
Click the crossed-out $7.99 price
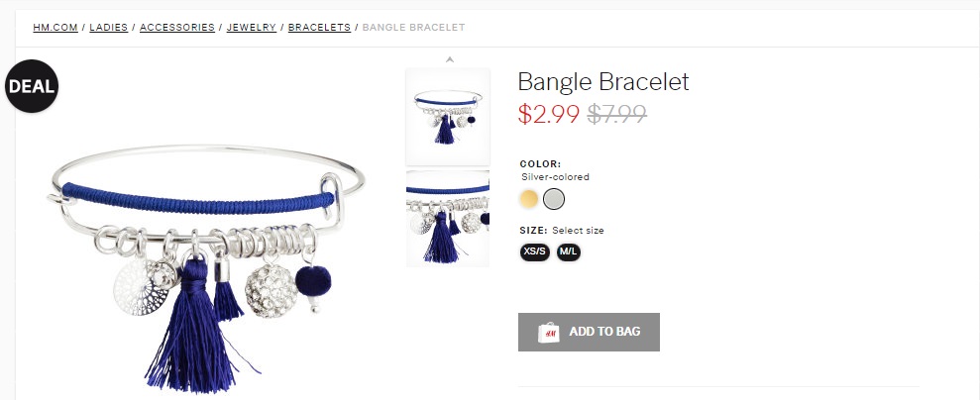(x=616, y=114)
